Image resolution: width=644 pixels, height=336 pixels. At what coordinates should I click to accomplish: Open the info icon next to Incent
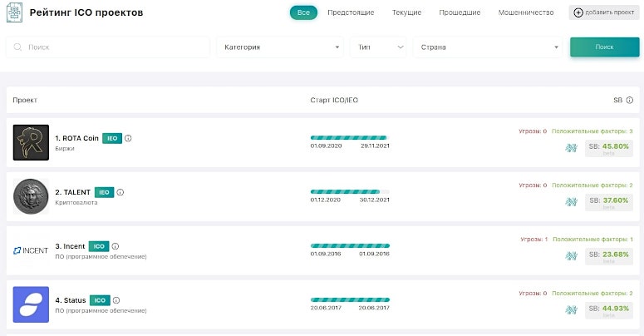[116, 246]
